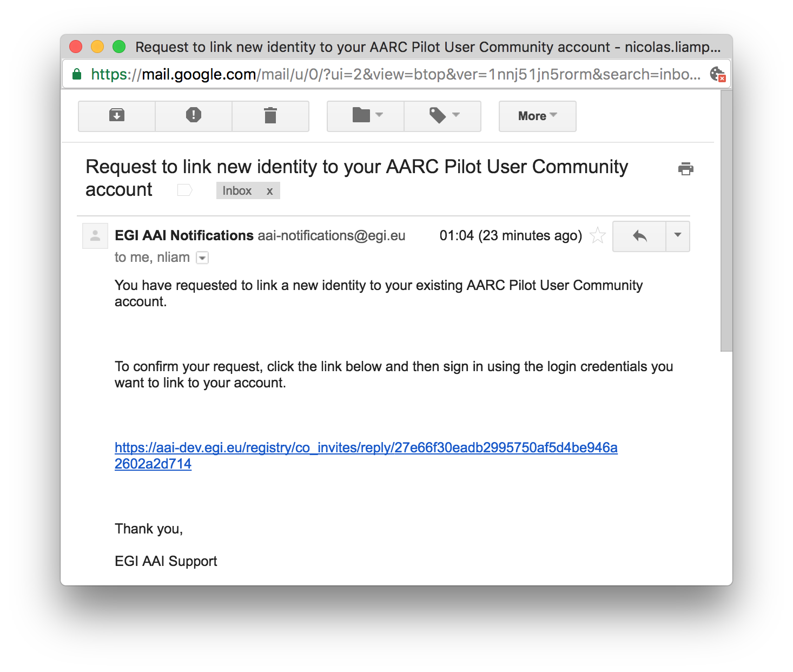The image size is (793, 672).
Task: Open the aai-dev.egi.eu co_invites reply link
Action: (x=366, y=456)
